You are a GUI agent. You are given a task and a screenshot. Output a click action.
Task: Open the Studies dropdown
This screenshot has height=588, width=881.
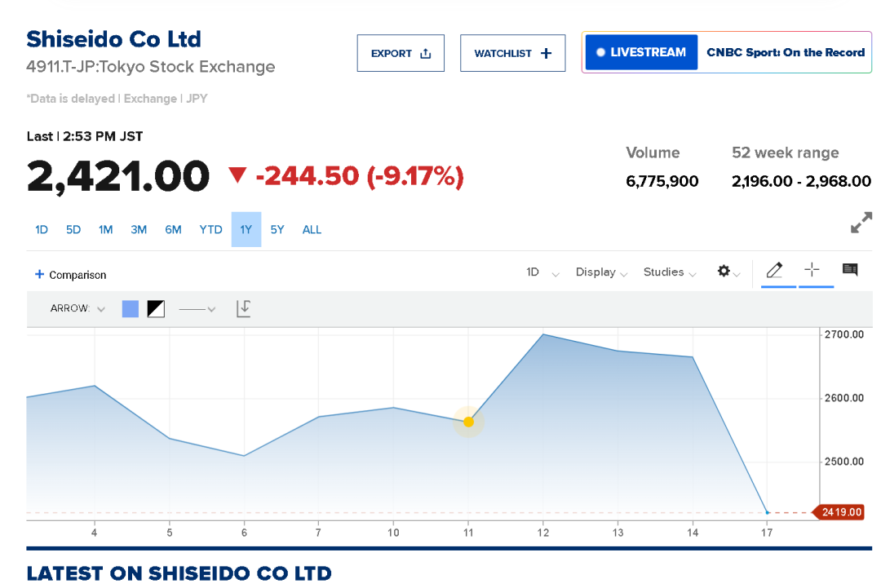coord(669,272)
